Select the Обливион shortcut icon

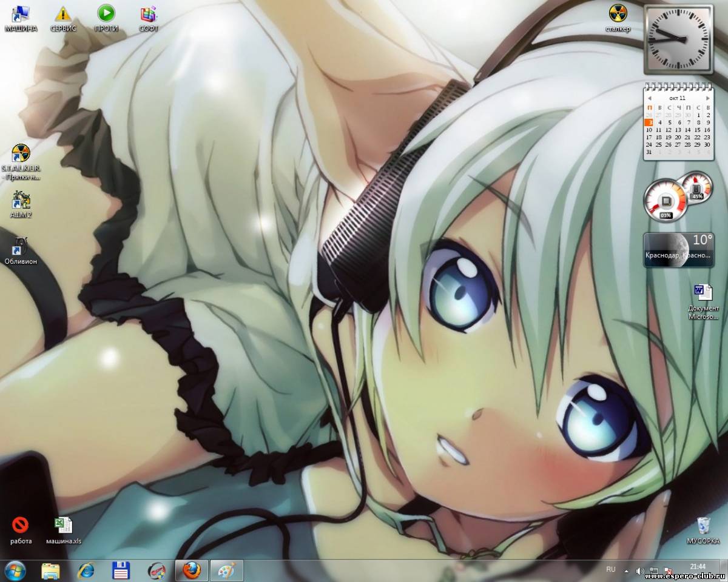click(x=21, y=251)
